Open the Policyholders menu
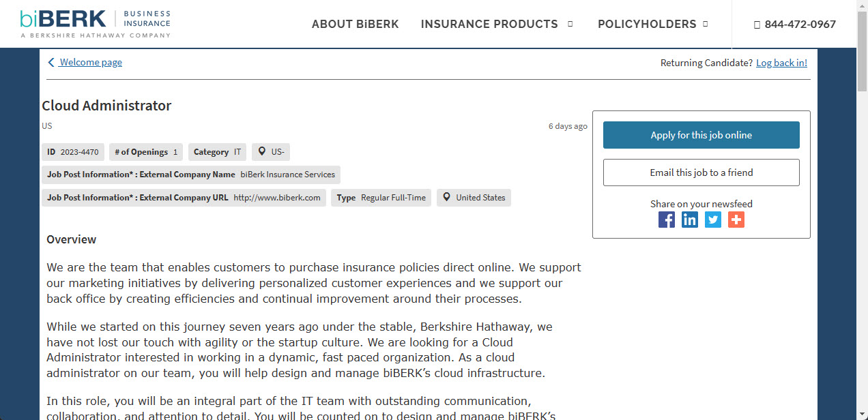 (x=647, y=24)
